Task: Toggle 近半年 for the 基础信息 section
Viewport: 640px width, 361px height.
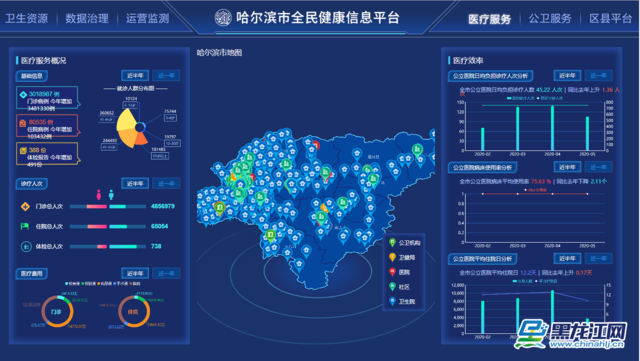Action: (135, 76)
